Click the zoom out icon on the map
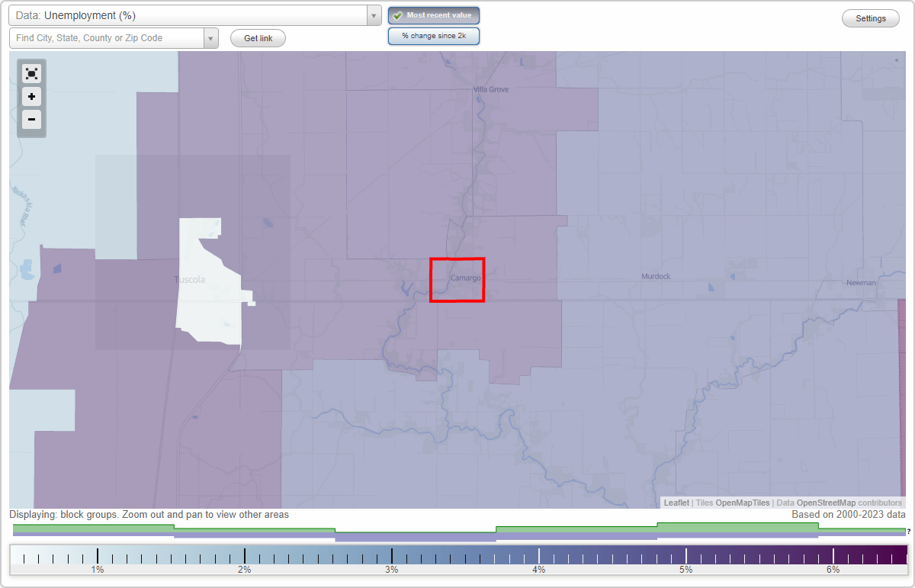This screenshot has height=588, width=915. [31, 120]
